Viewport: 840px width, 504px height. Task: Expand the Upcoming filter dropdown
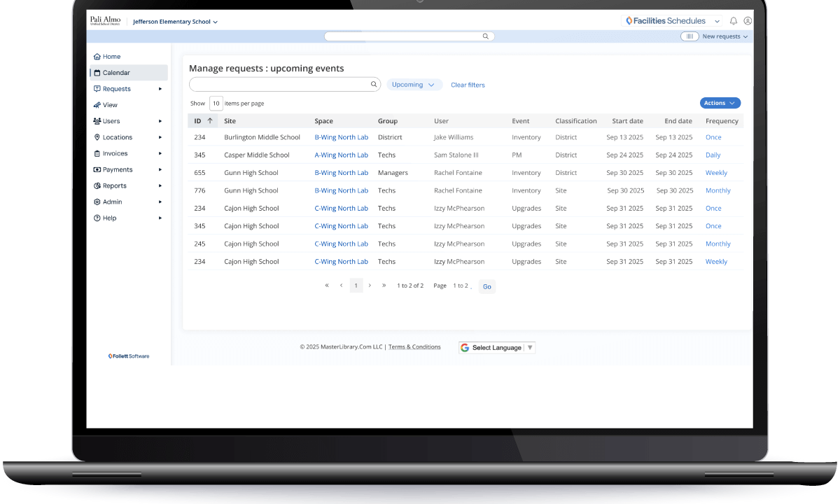[414, 85]
